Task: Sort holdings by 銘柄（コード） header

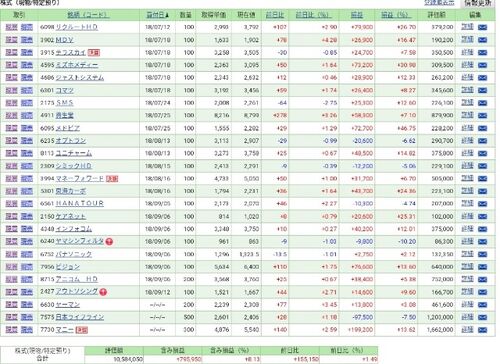Action: (88, 15)
